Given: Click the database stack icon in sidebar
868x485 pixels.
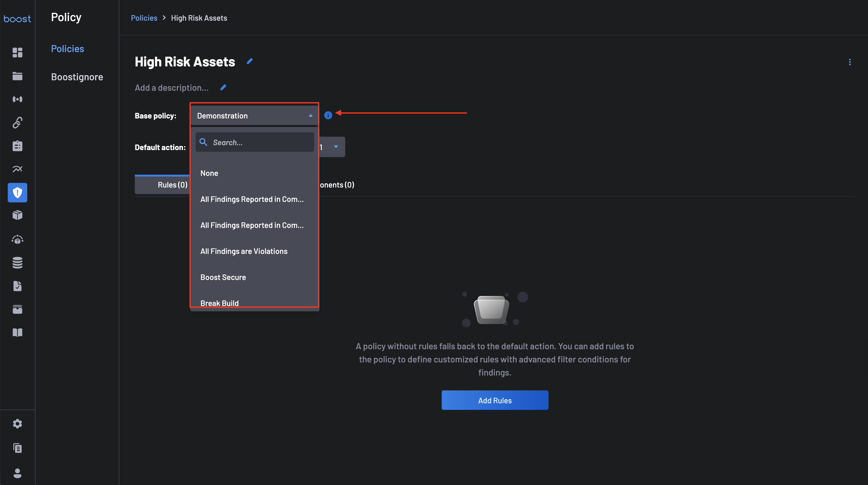Looking at the screenshot, I should [x=17, y=262].
